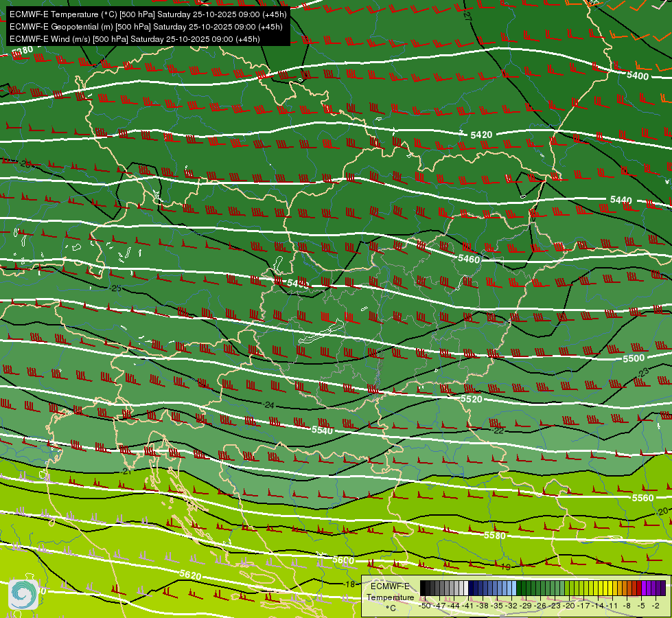Click the -2 tick label in the legend

(x=656, y=606)
